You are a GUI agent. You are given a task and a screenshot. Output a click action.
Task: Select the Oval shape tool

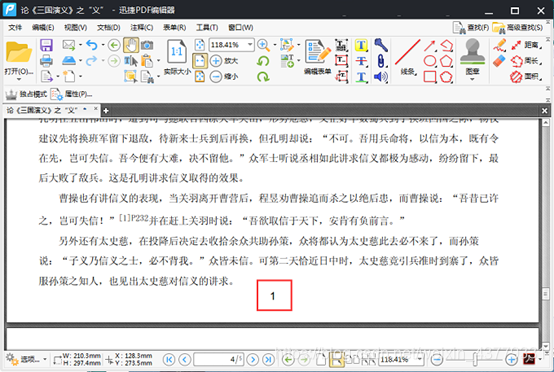coord(430,61)
